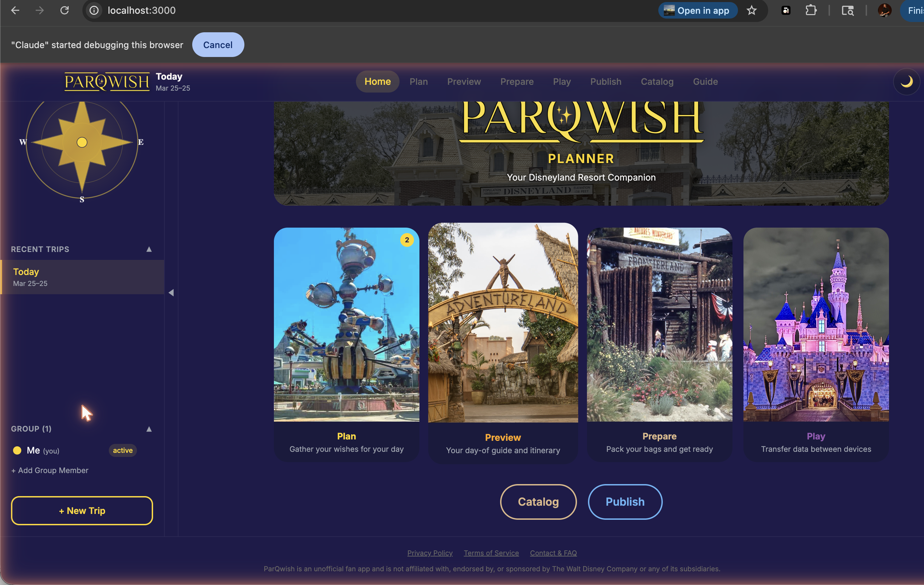The image size is (924, 585).
Task: Open the Play tab in navigation
Action: [562, 82]
